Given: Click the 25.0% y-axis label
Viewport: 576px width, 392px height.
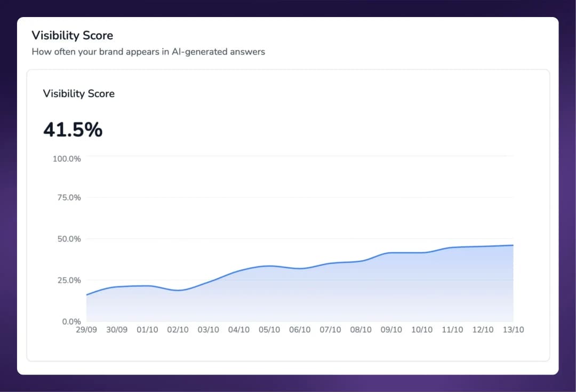Looking at the screenshot, I should coord(68,280).
